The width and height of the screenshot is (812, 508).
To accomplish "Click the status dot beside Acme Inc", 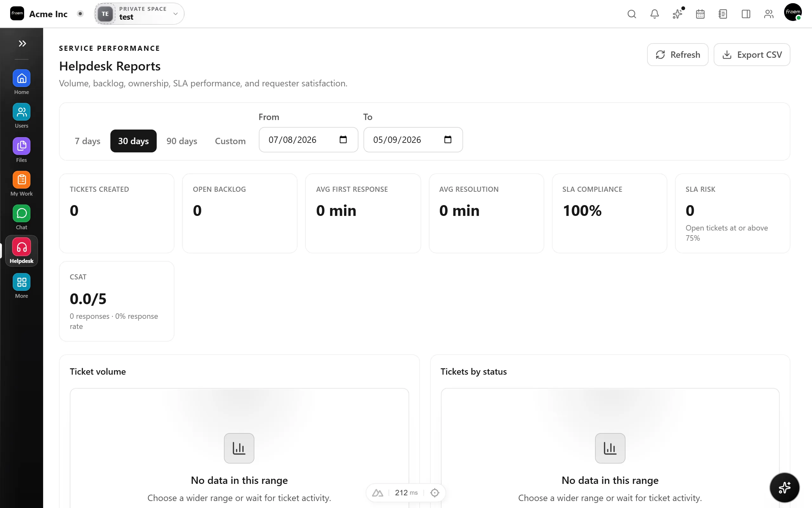I will click(80, 14).
